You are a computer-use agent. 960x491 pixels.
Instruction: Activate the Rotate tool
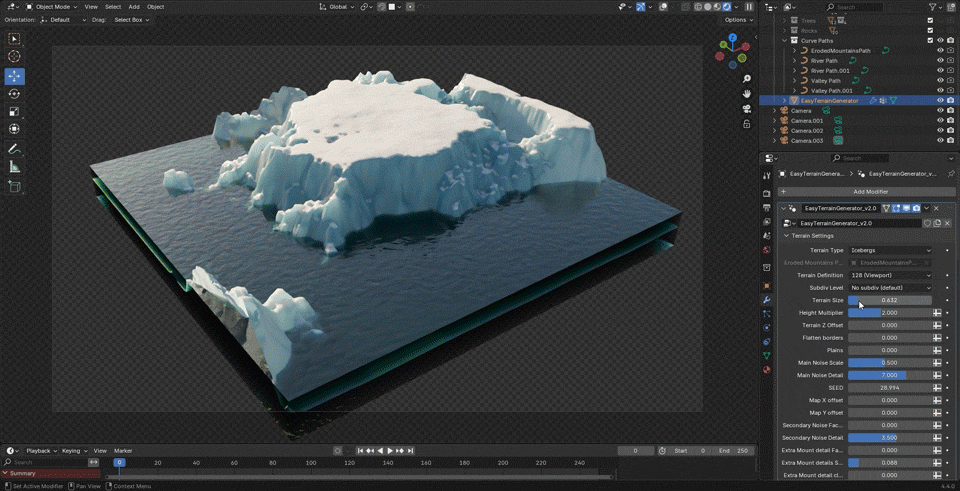click(14, 94)
